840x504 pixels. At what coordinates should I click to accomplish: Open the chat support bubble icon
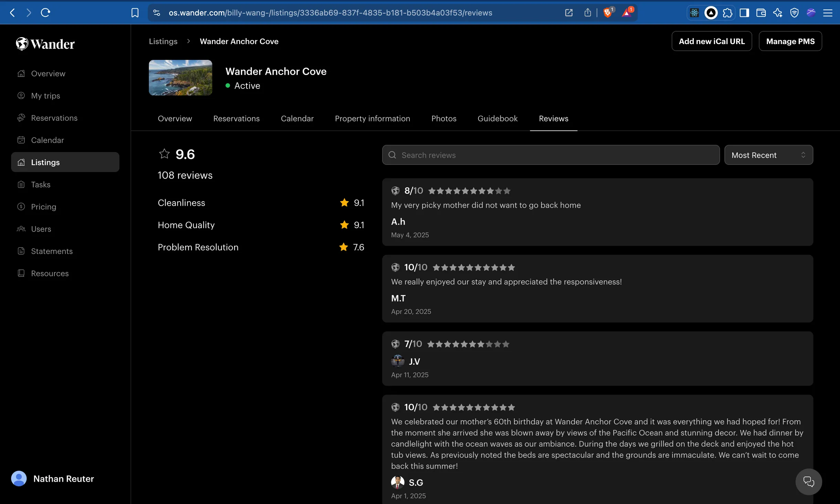(808, 482)
